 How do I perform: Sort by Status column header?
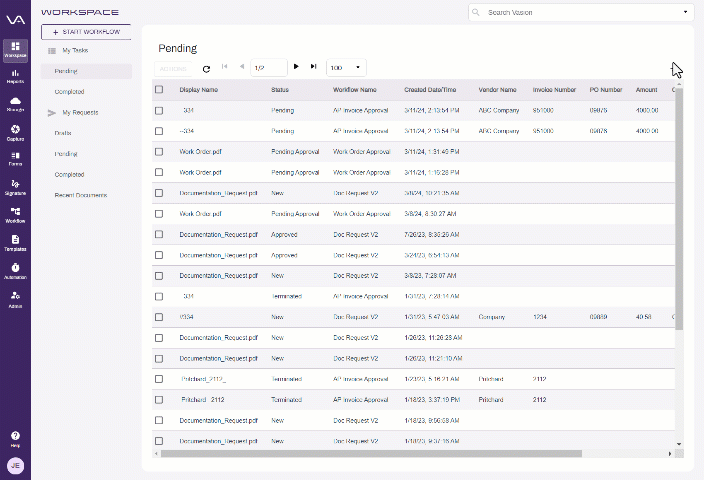point(280,90)
